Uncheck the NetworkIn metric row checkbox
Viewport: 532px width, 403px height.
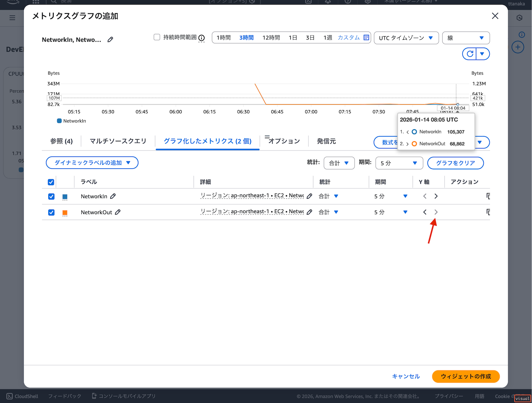pyautogui.click(x=51, y=196)
